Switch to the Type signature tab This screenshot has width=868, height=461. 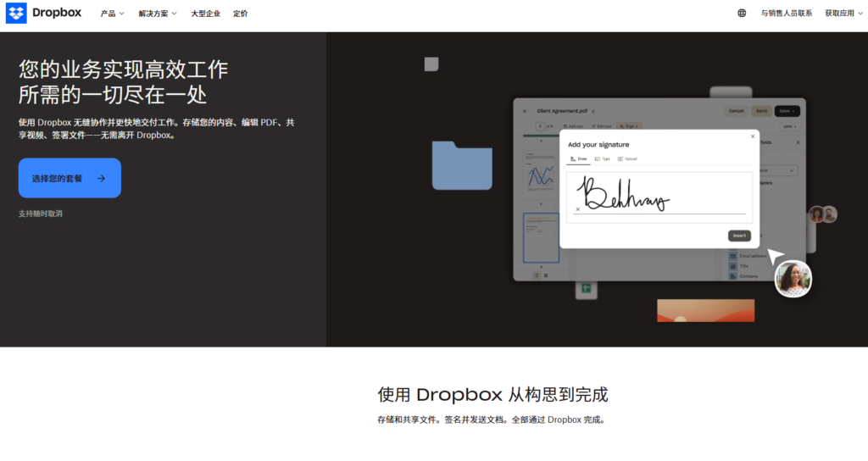[603, 158]
